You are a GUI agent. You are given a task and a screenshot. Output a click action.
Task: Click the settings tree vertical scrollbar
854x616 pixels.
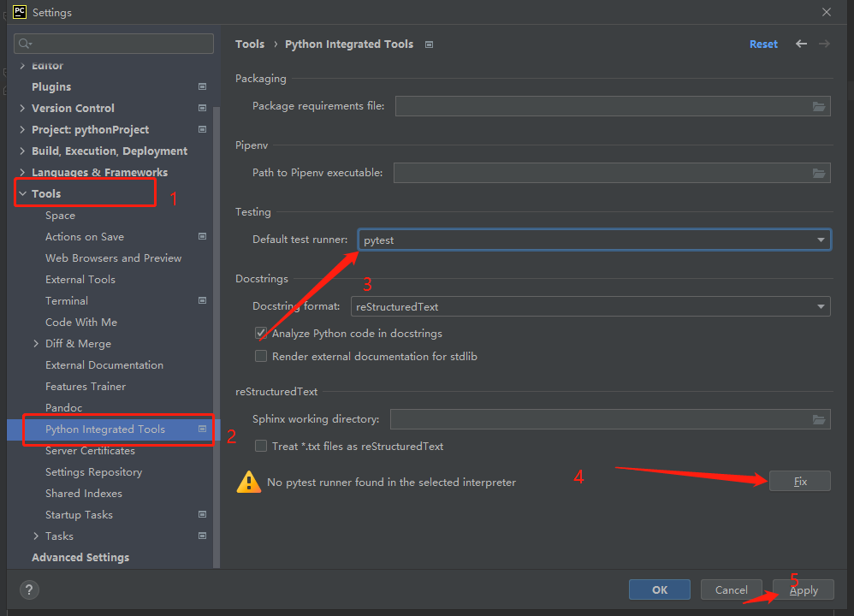coord(216,338)
